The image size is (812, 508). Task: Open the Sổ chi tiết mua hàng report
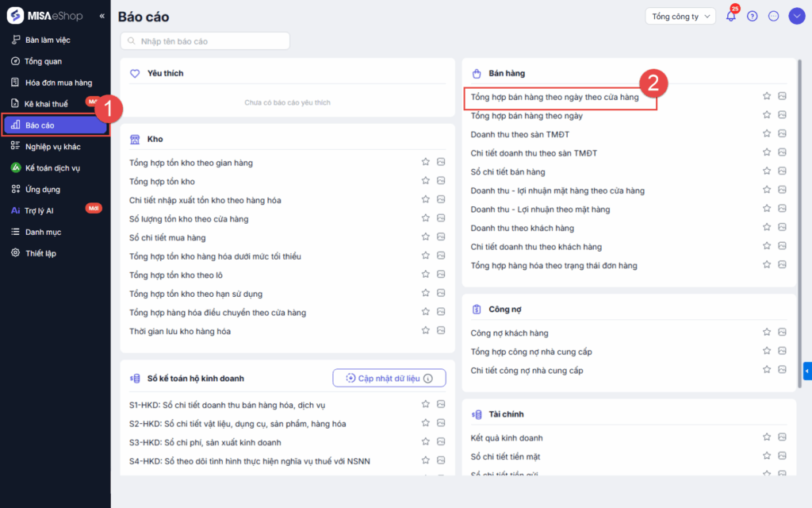tap(167, 237)
